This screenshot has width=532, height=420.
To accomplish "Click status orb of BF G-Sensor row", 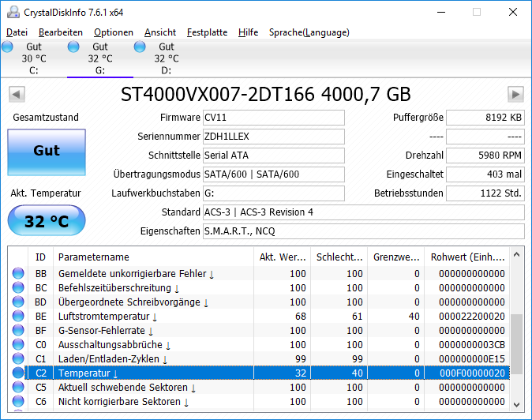I will pyautogui.click(x=18, y=331).
